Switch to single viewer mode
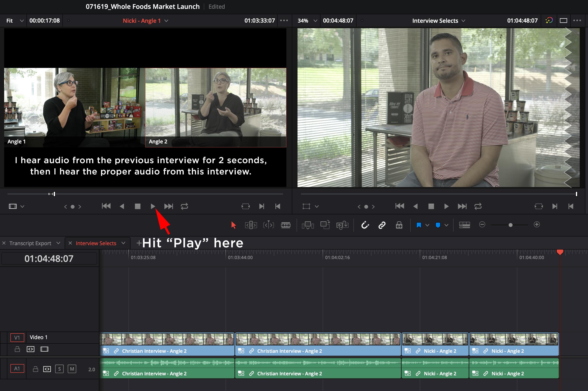Screen dimensions: 588x391 563,20
